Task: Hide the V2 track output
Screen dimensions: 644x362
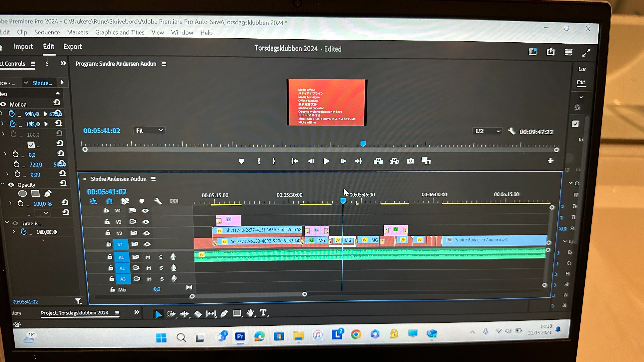Action: coord(146,233)
